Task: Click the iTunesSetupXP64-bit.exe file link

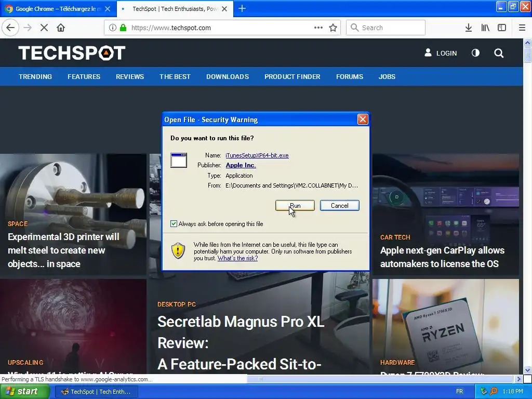Action: coord(257,155)
